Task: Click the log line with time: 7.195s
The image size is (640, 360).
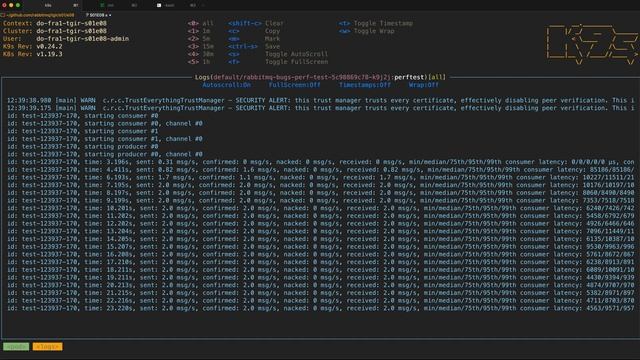Action: [x=321, y=185]
